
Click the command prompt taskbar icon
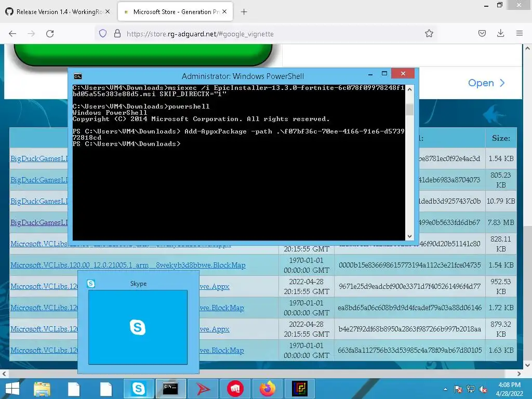pos(170,389)
